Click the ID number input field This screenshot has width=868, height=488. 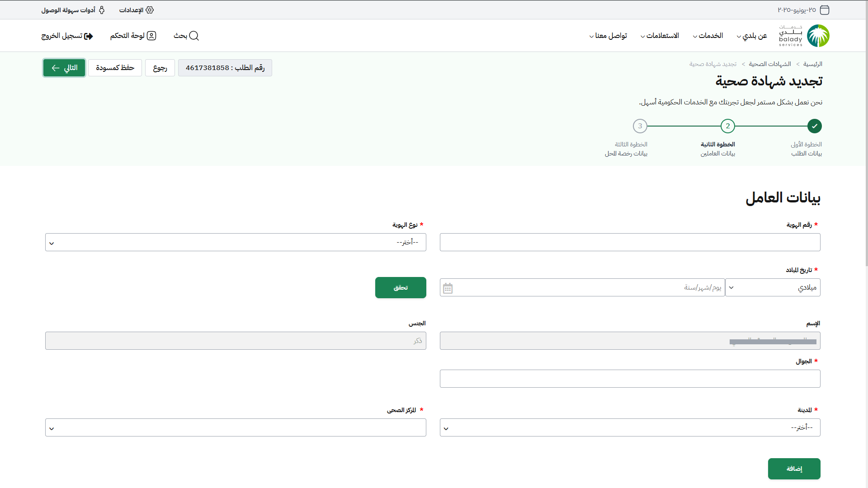pos(630,243)
